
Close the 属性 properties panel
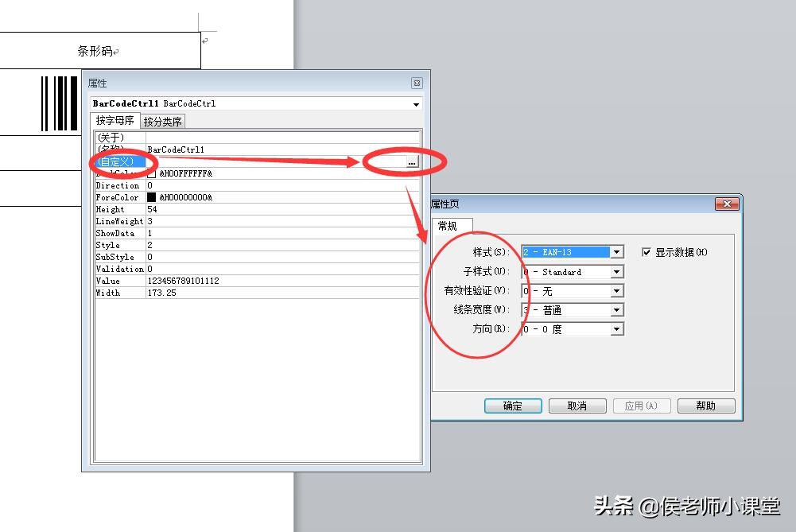click(x=417, y=83)
